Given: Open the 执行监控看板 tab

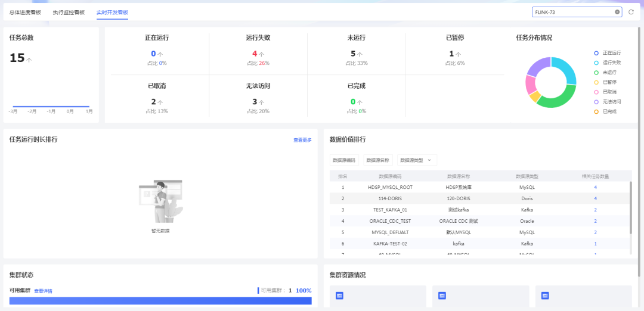Looking at the screenshot, I should point(69,12).
